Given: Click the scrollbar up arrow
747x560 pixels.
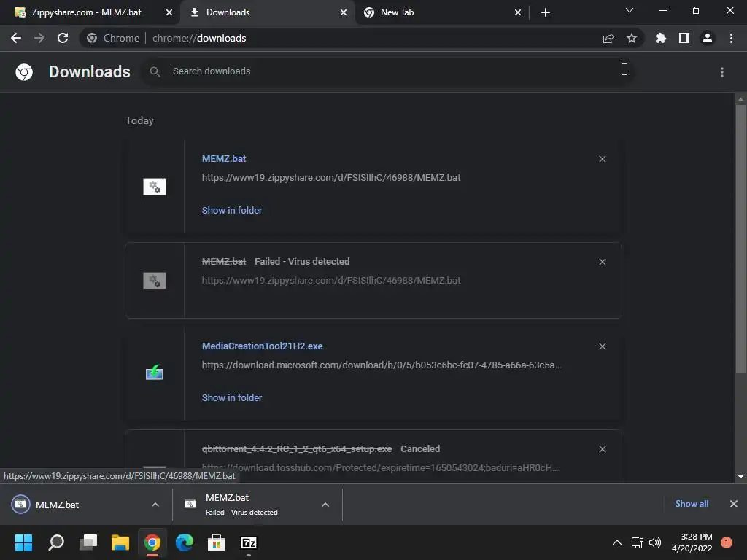Looking at the screenshot, I should pos(740,99).
